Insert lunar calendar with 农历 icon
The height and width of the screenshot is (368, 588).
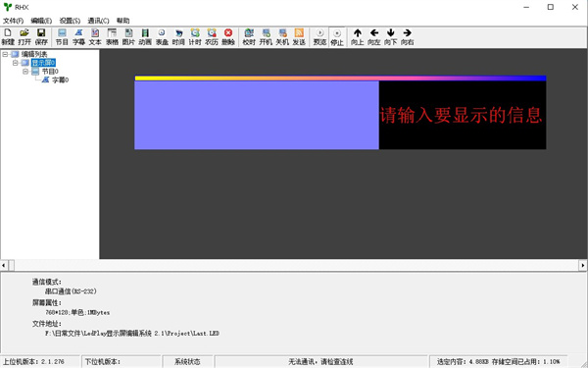point(212,37)
